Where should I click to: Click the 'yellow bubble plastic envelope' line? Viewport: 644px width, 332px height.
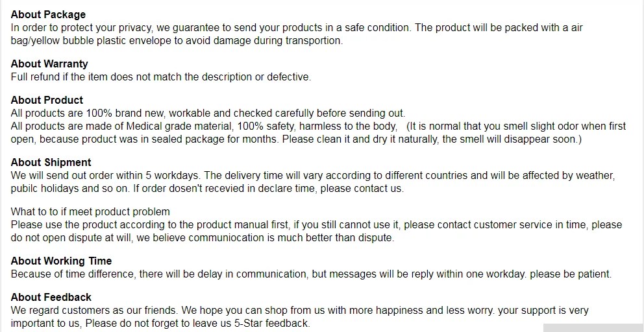pyautogui.click(x=177, y=41)
